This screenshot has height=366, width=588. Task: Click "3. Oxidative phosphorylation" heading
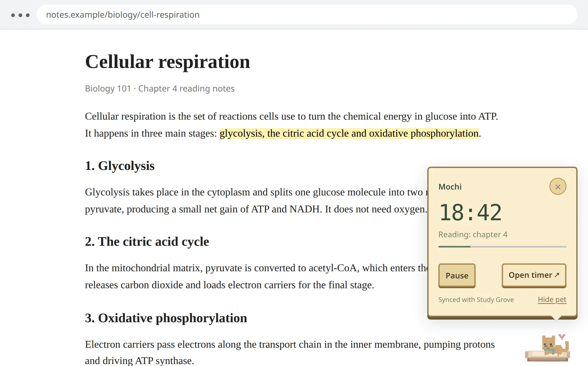(x=166, y=318)
